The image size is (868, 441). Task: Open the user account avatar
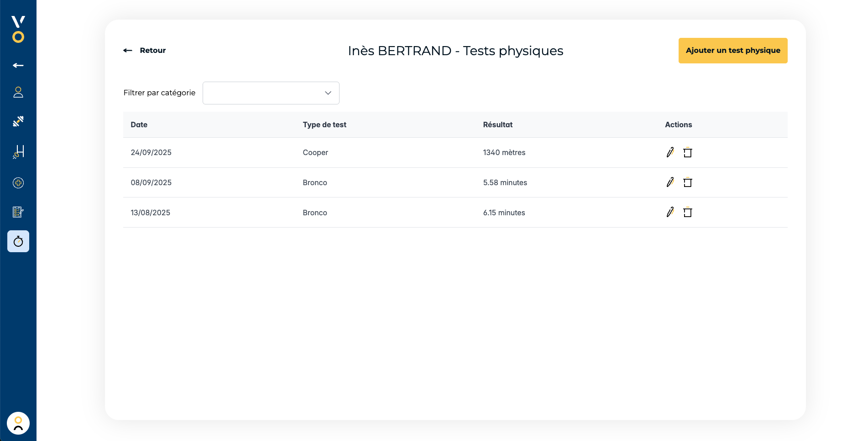tap(18, 423)
